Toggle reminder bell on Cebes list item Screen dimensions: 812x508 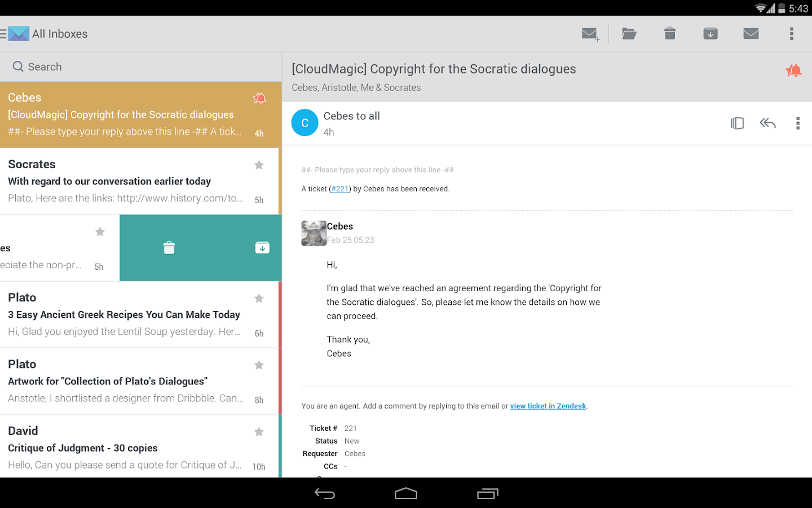pyautogui.click(x=259, y=98)
